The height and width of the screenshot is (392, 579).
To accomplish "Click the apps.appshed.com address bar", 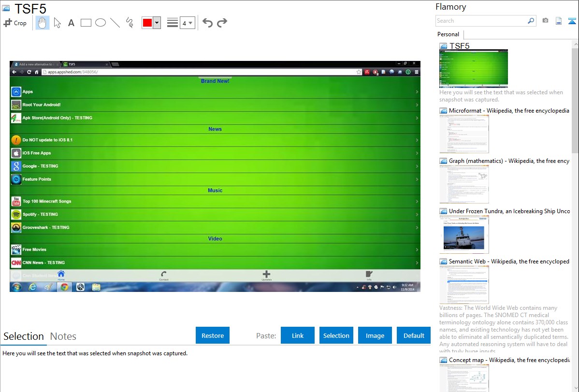I will (202, 72).
